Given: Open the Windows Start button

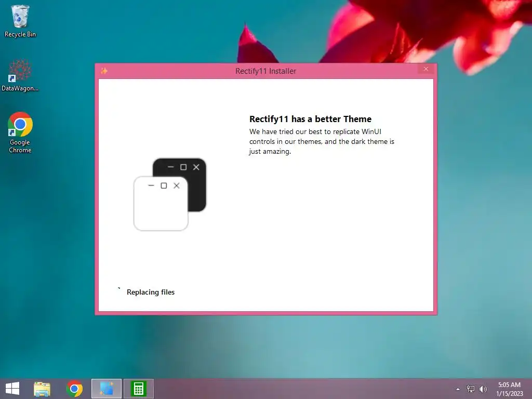Looking at the screenshot, I should pyautogui.click(x=12, y=389).
